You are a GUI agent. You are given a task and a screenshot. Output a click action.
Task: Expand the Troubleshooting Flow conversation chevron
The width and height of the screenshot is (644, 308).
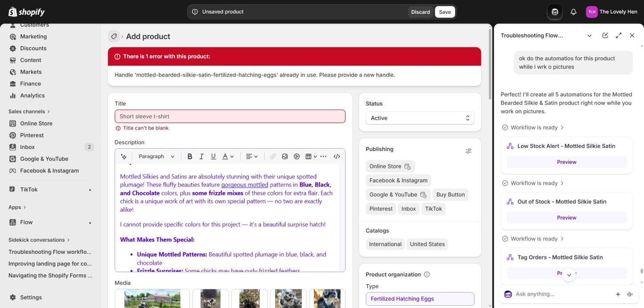(589, 36)
